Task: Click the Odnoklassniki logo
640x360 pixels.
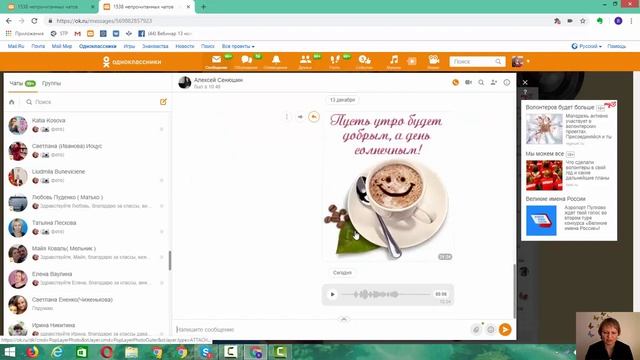Action: click(x=132, y=62)
